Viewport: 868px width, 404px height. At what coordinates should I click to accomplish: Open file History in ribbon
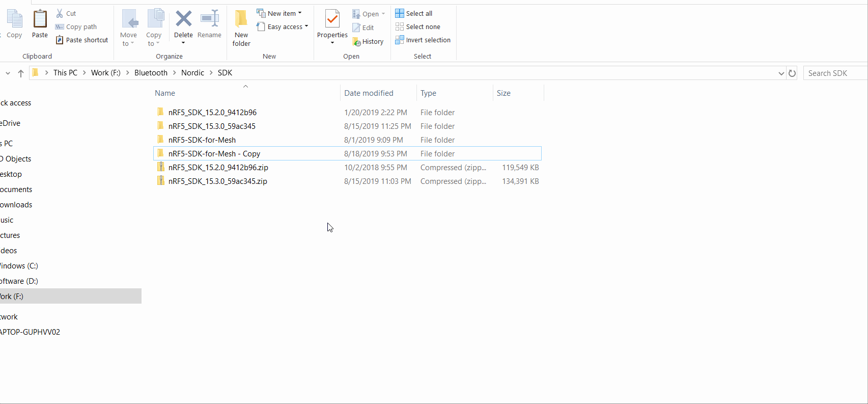coord(368,42)
